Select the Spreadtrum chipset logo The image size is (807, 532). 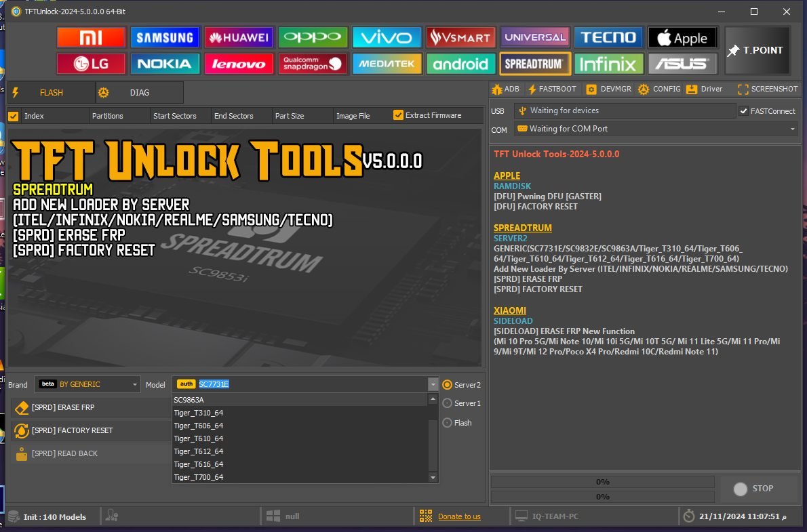535,64
